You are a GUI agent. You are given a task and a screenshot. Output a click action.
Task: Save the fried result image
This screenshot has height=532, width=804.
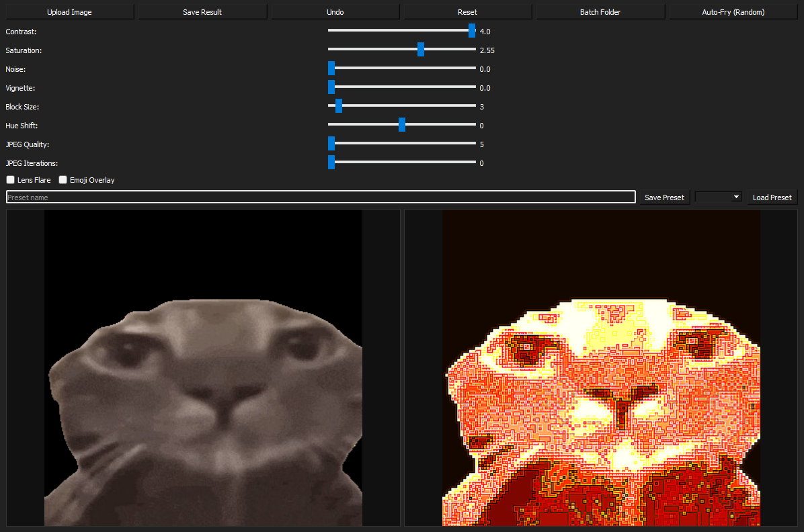pos(202,12)
